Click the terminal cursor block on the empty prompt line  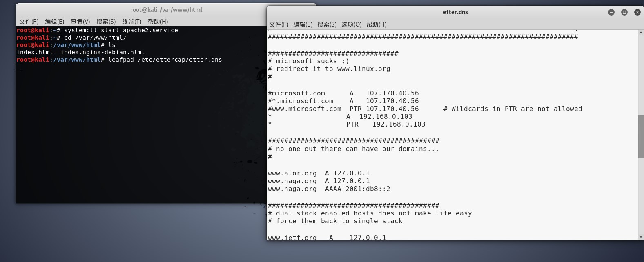coord(18,67)
